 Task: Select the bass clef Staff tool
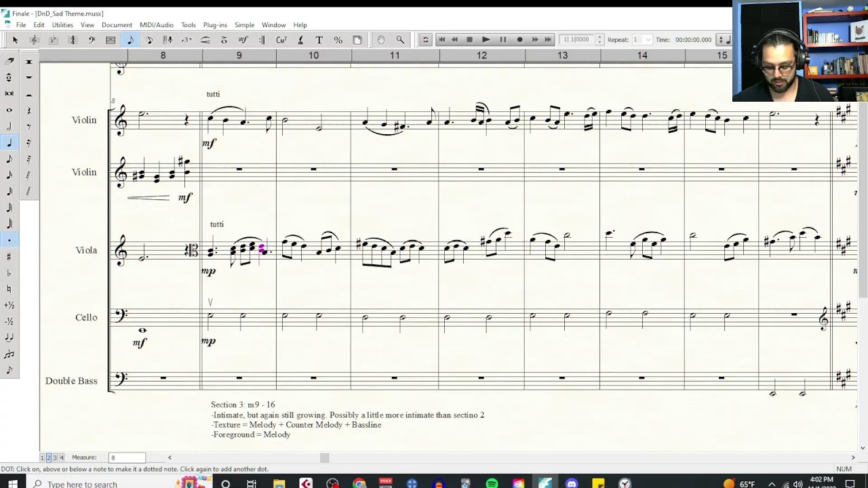pos(92,40)
